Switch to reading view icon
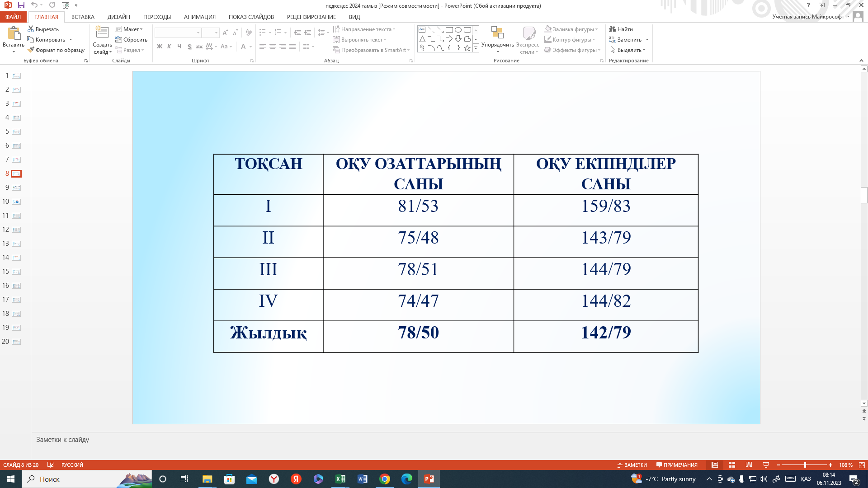The width and height of the screenshot is (868, 488). 749,465
